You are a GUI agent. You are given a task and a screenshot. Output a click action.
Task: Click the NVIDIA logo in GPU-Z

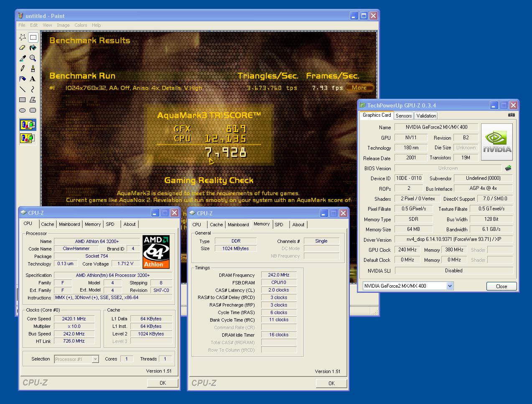(x=497, y=142)
